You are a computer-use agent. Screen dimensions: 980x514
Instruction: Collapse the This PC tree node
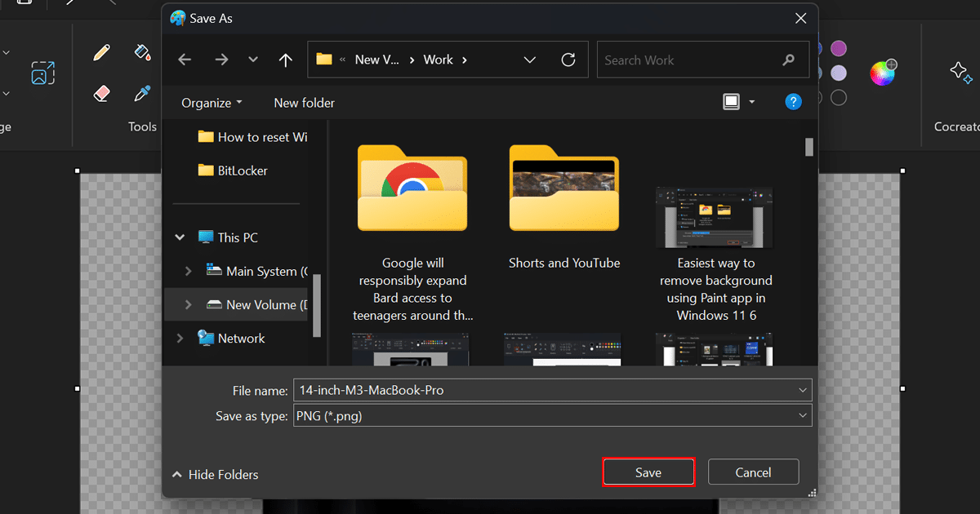(180, 238)
